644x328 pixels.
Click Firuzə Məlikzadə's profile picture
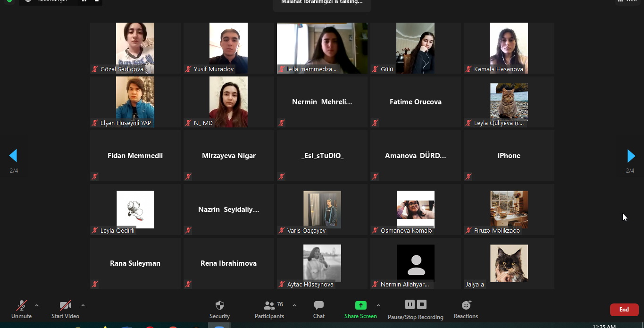tap(509, 210)
